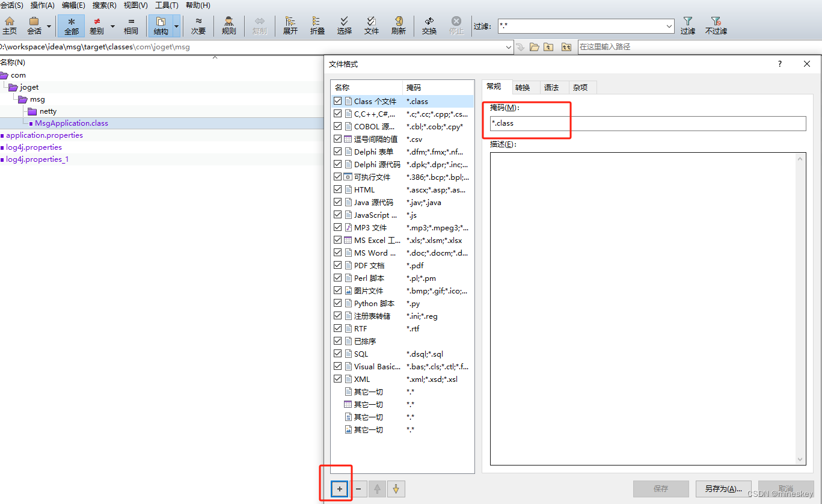
Task: Select application.properties file
Action: (x=44, y=135)
